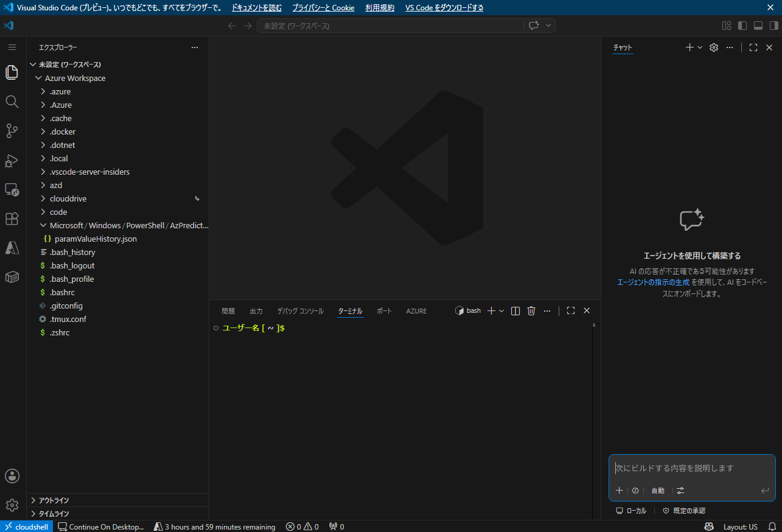Screen dimensions: 782x532
Task: Expand the clouddrive folder
Action: coord(117,198)
